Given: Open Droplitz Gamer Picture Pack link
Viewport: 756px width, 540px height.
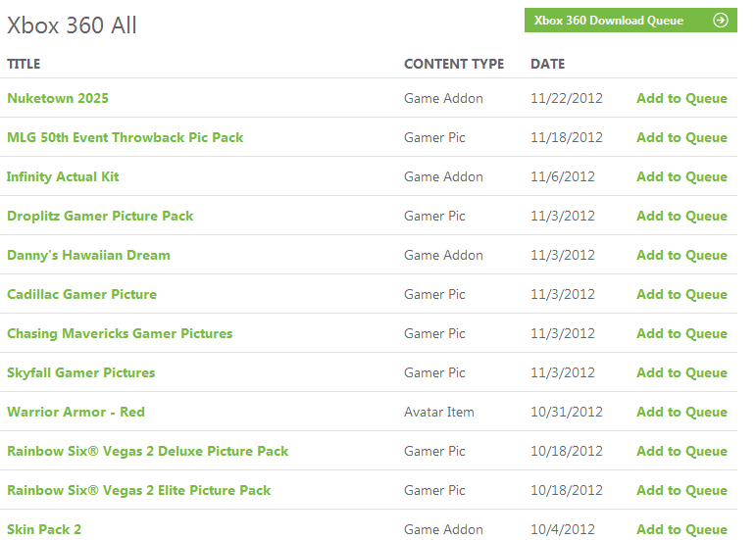Looking at the screenshot, I should point(100,216).
